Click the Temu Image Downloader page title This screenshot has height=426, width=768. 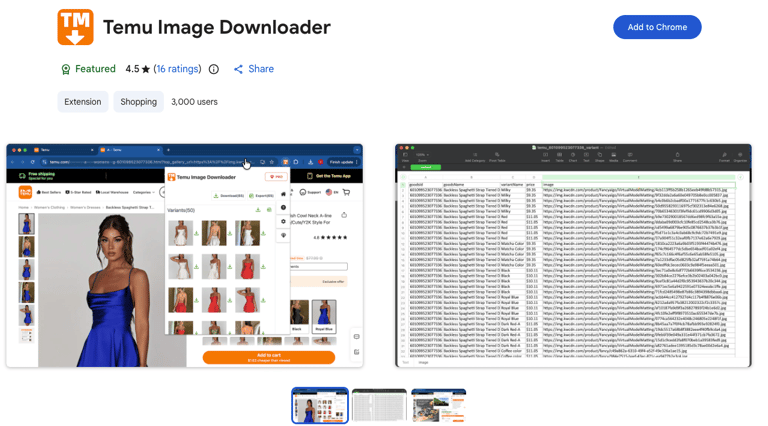tap(216, 27)
